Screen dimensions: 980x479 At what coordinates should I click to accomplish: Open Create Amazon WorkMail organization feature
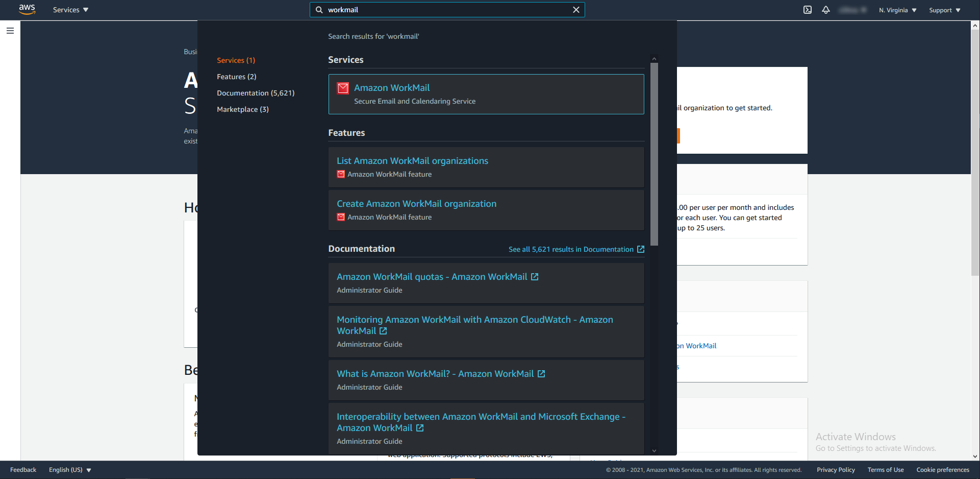(486, 210)
